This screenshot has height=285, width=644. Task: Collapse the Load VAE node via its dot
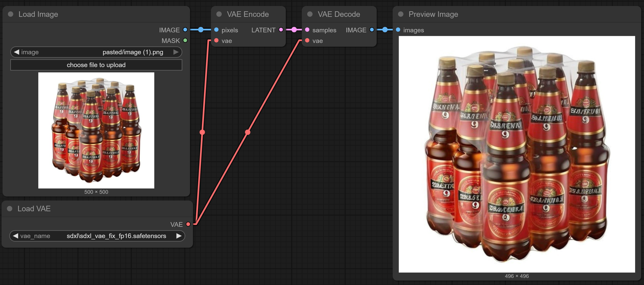(x=10, y=208)
